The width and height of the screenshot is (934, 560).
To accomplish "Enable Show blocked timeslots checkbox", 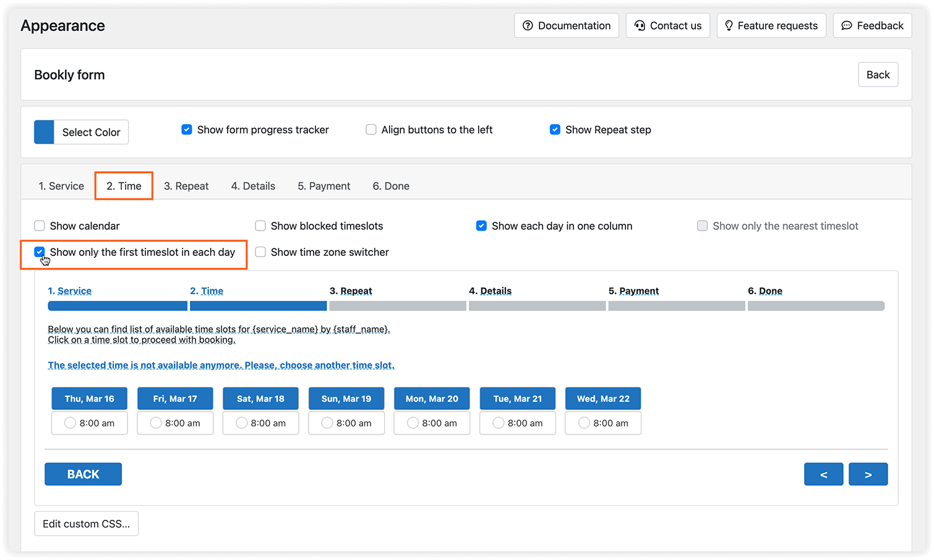I will point(260,226).
